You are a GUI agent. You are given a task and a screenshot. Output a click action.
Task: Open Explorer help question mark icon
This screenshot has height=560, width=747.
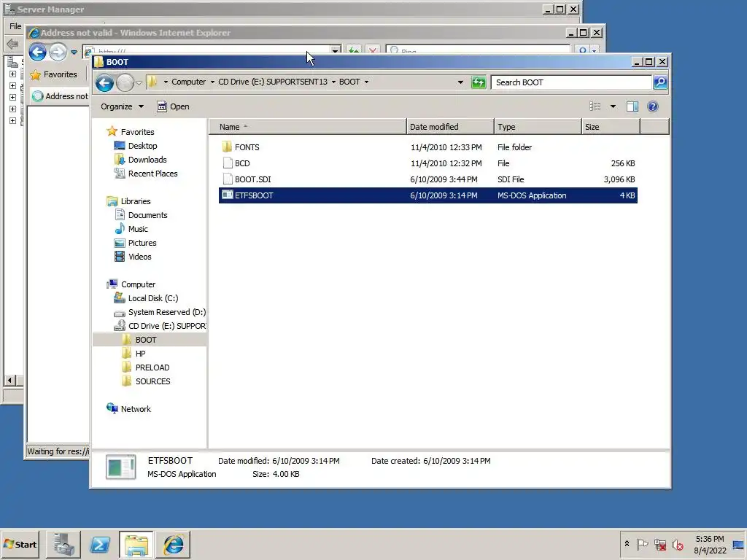click(653, 106)
